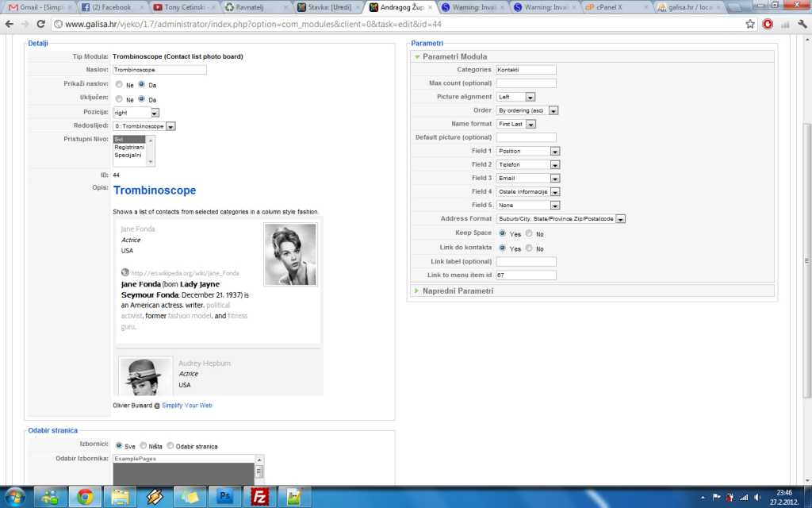Select No for Keep Space

(x=529, y=234)
